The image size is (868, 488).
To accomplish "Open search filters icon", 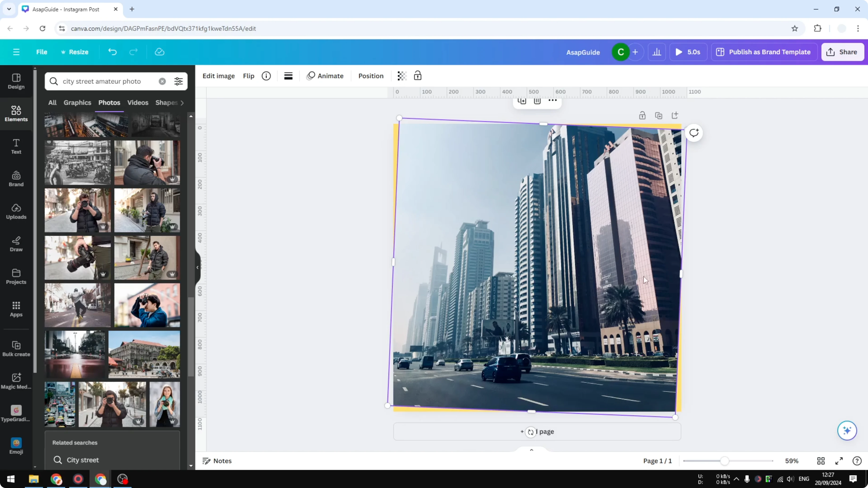I will click(x=178, y=81).
